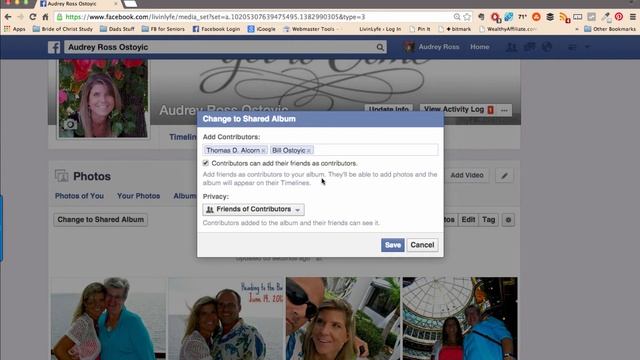This screenshot has width=640, height=360.
Task: Expand the Facebook account dropdown arrow
Action: point(587,47)
